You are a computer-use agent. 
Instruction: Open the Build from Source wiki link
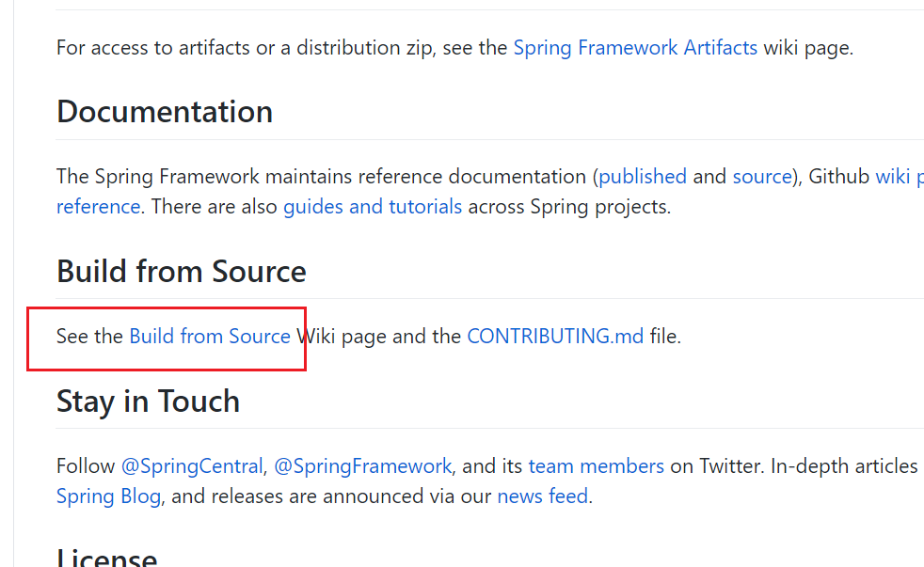(x=210, y=337)
